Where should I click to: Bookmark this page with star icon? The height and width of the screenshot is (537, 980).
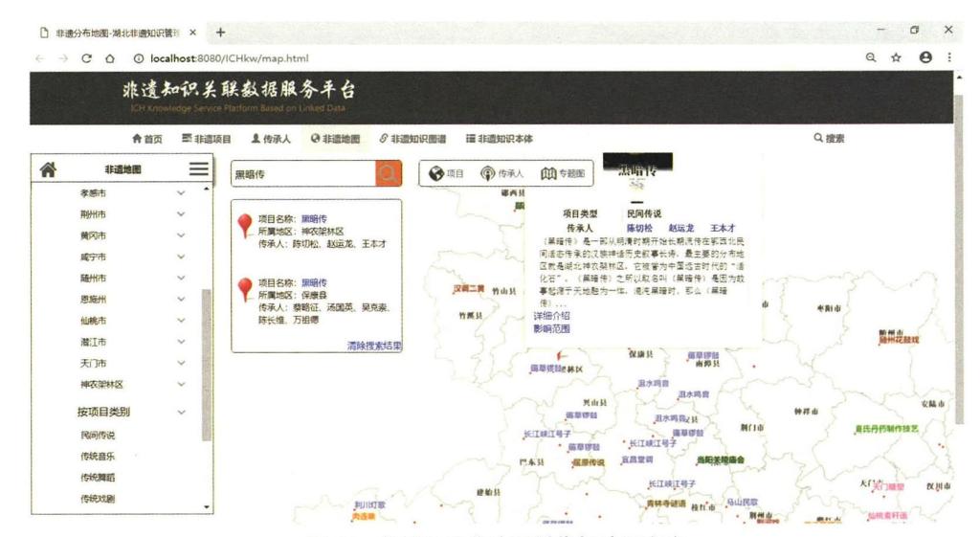pyautogui.click(x=897, y=58)
